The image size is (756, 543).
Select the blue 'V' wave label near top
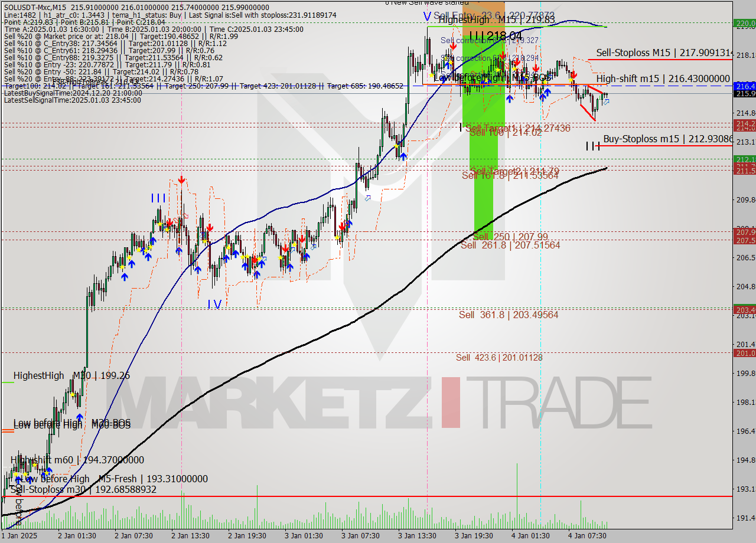coord(426,15)
